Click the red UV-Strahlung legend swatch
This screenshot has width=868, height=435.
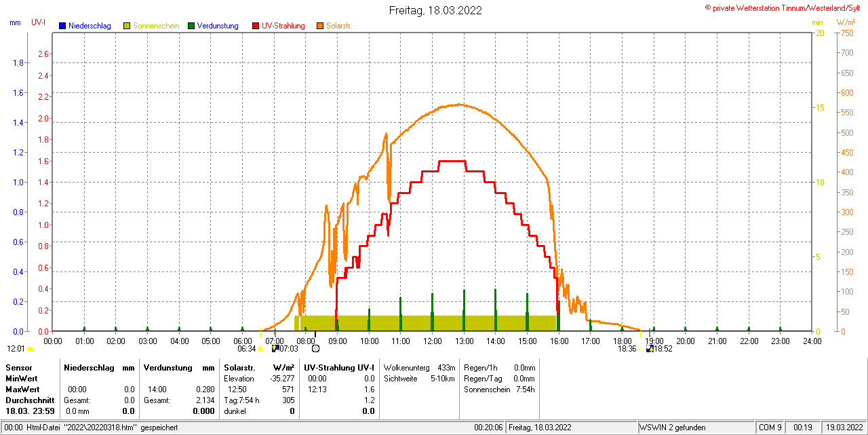click(256, 26)
